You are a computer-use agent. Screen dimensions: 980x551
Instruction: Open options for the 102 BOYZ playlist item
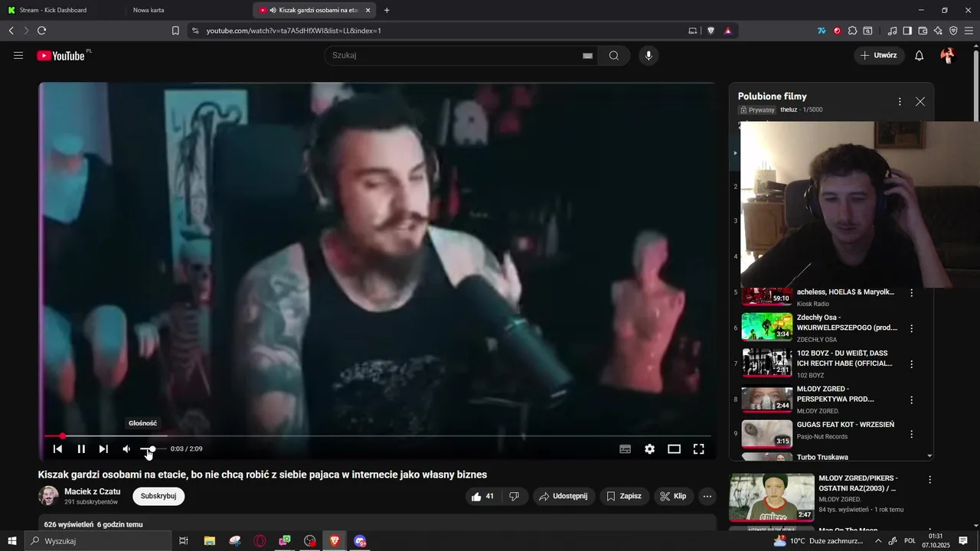pyautogui.click(x=911, y=364)
